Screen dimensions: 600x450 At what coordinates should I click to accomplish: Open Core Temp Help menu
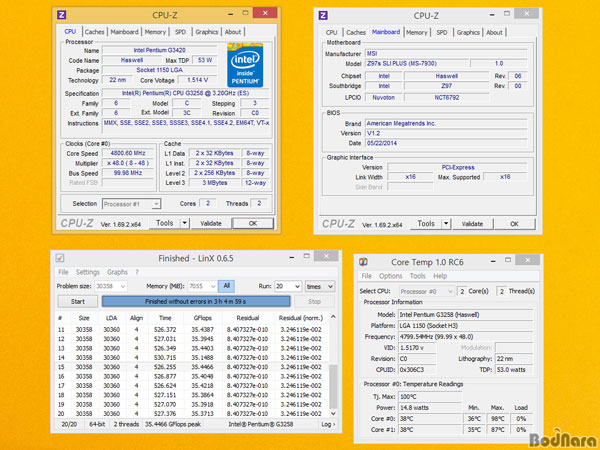point(440,276)
